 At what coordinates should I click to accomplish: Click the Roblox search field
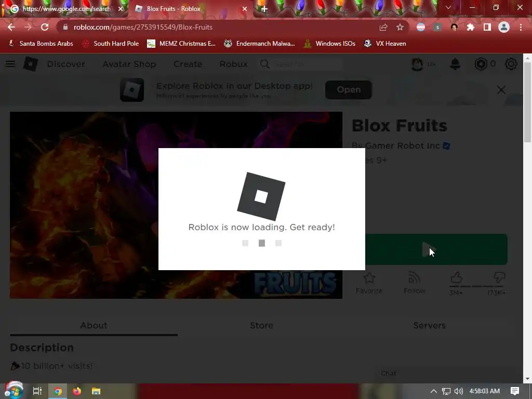(301, 64)
